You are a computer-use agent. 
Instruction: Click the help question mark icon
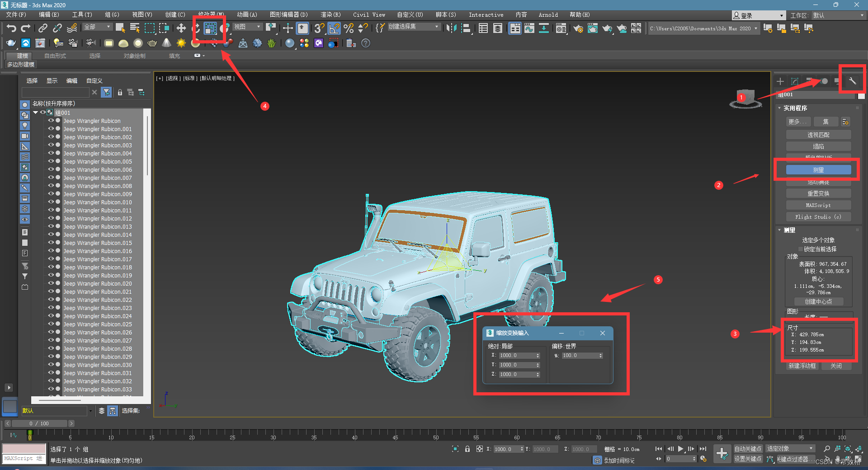coord(366,43)
